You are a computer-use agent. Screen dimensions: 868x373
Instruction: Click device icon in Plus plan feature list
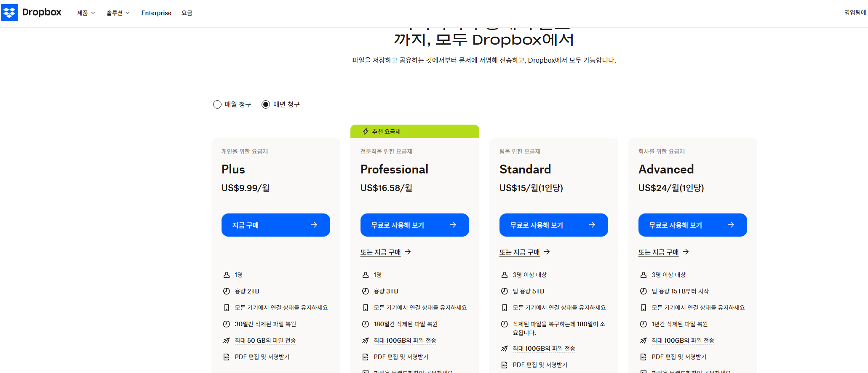pos(226,308)
